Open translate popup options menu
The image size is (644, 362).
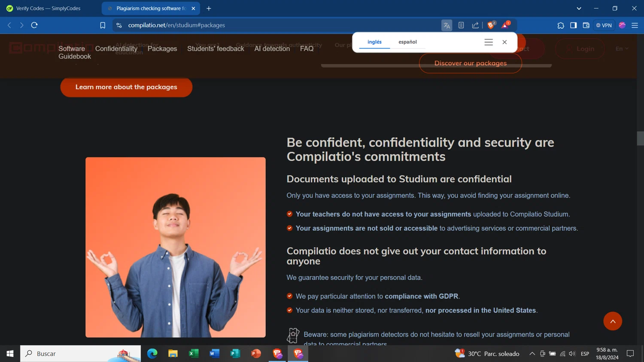pyautogui.click(x=489, y=42)
